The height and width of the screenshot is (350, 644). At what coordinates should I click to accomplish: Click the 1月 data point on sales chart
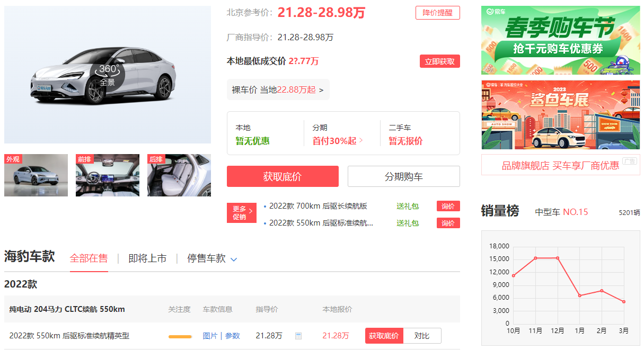click(580, 295)
